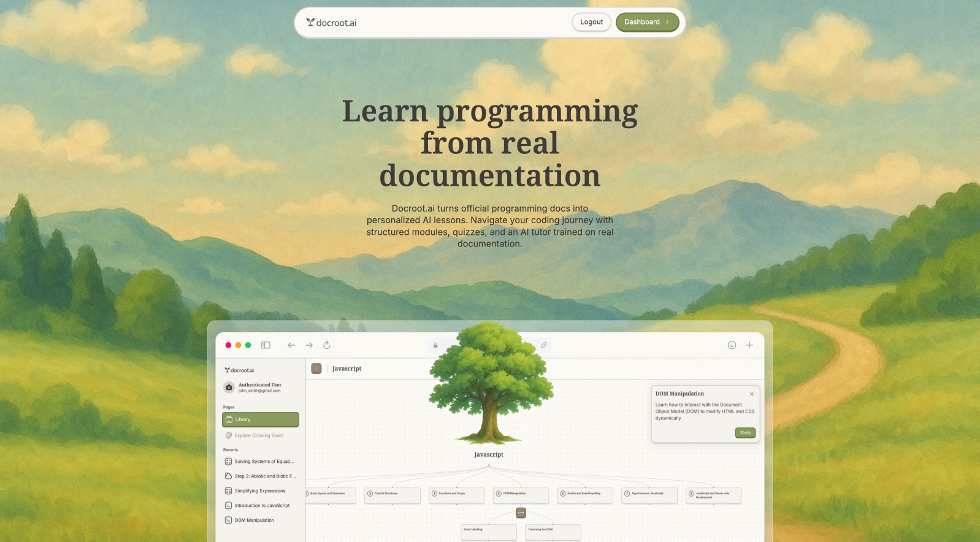Toggle the sidebar panel icon in preview
This screenshot has height=542, width=980.
pyautogui.click(x=266, y=345)
